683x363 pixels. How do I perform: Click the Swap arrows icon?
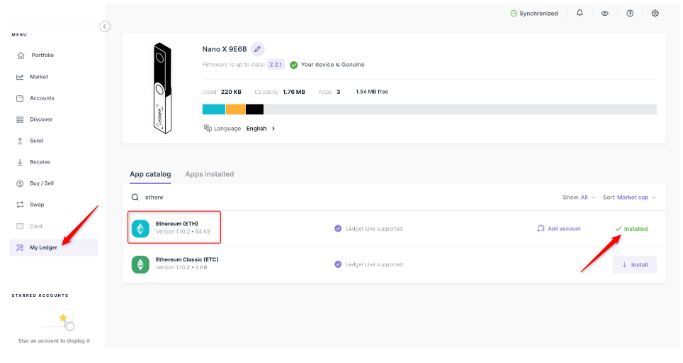click(x=20, y=204)
